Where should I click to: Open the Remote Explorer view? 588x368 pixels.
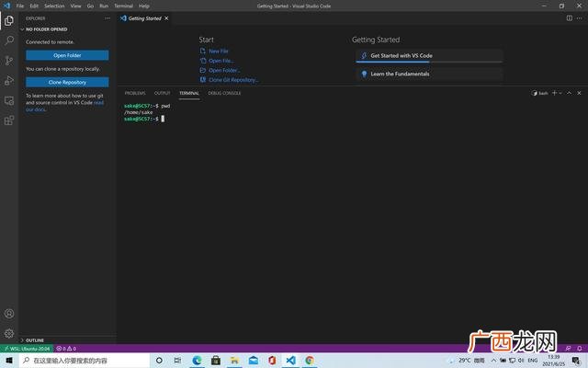coord(9,100)
